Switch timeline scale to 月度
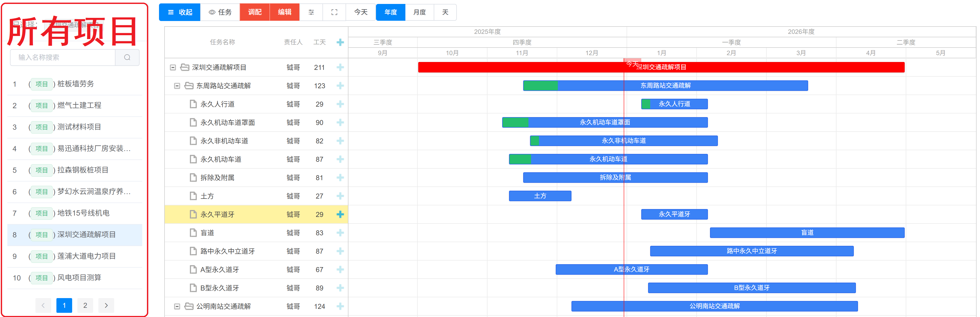 click(419, 12)
